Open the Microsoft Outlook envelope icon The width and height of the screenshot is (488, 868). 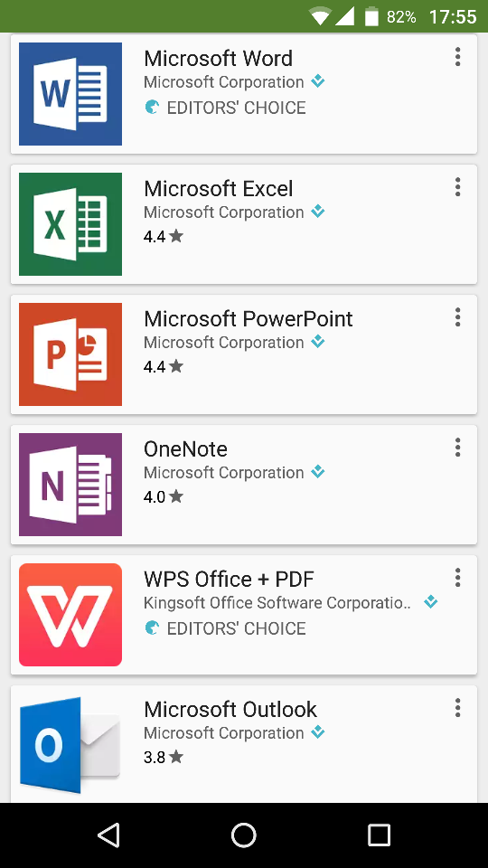[70, 744]
